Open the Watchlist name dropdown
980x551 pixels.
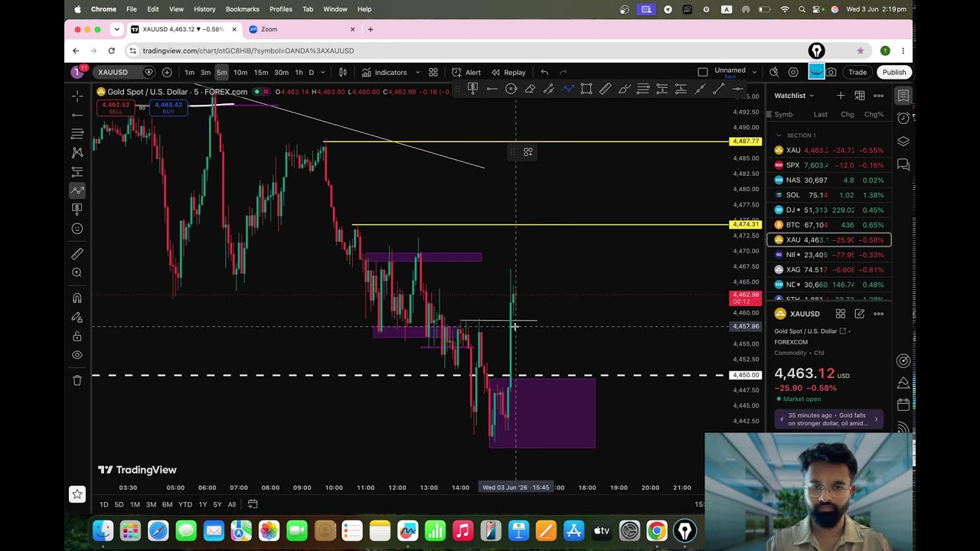[795, 96]
